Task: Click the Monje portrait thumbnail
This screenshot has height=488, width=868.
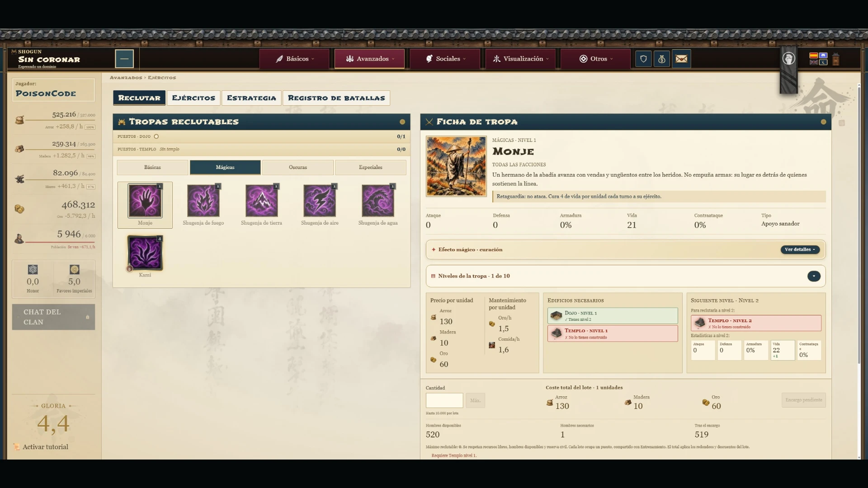Action: 456,166
